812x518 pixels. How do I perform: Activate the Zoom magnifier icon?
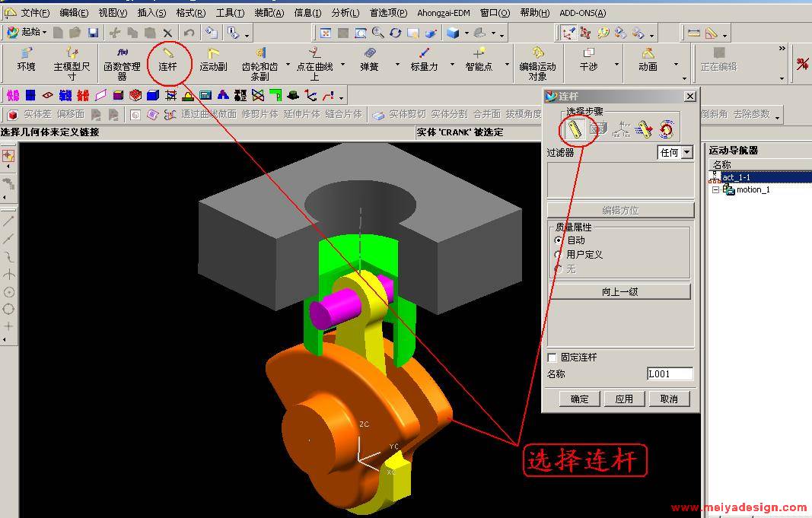coord(378,33)
